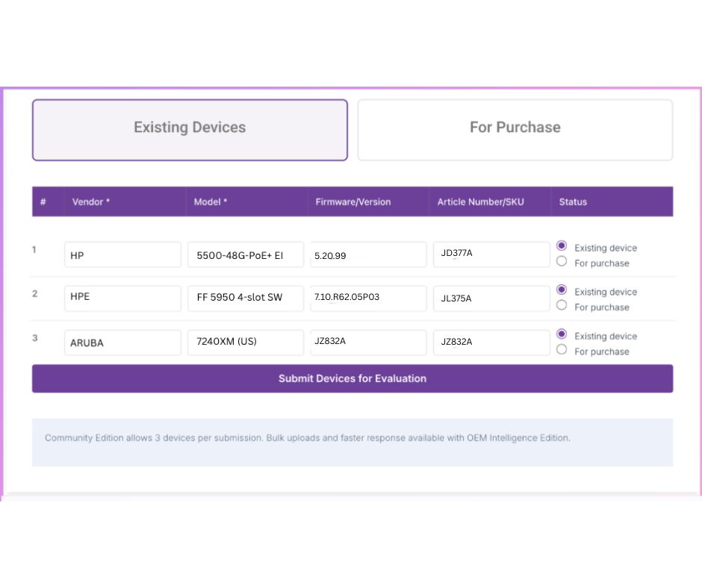The height and width of the screenshot is (588, 702).
Task: Edit the HP vendor field
Action: coord(122,254)
